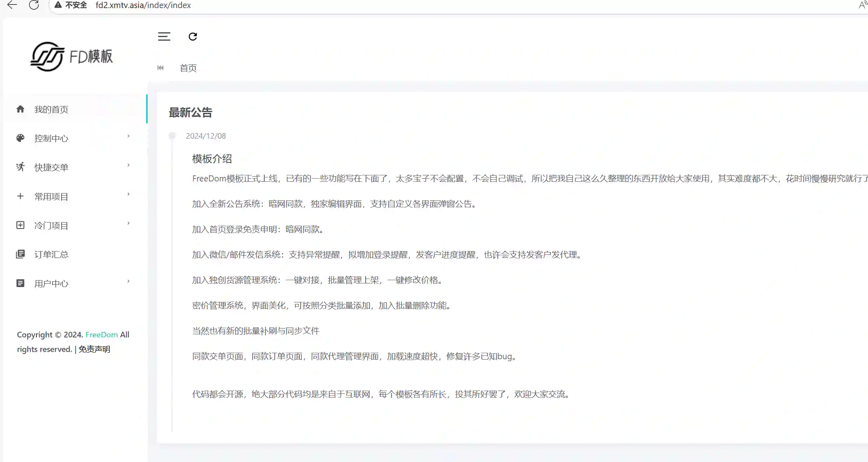Toggle the sidebar hamburger menu
Image resolution: width=868 pixels, height=462 pixels.
(x=164, y=37)
